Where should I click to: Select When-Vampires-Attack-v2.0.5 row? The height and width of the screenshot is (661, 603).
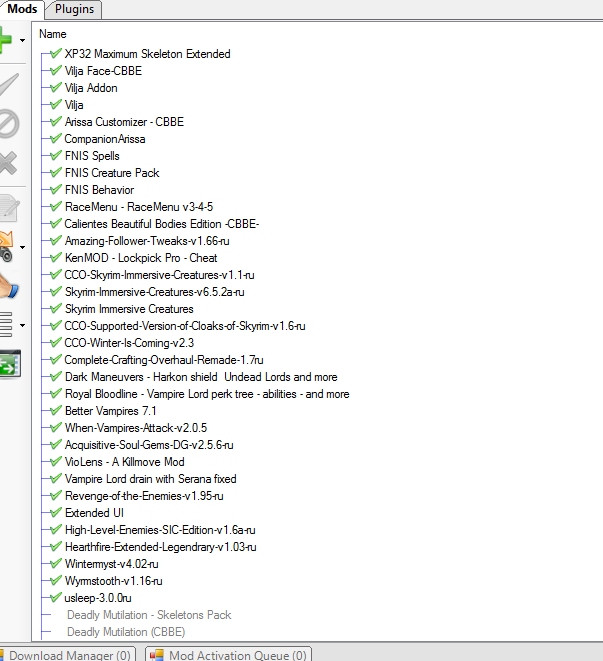(x=136, y=428)
